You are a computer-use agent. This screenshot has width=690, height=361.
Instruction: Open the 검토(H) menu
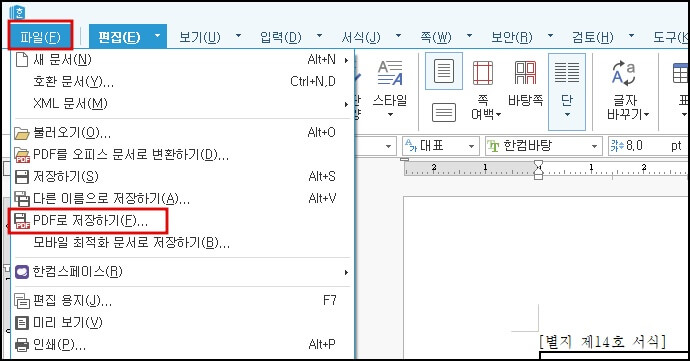click(x=593, y=37)
